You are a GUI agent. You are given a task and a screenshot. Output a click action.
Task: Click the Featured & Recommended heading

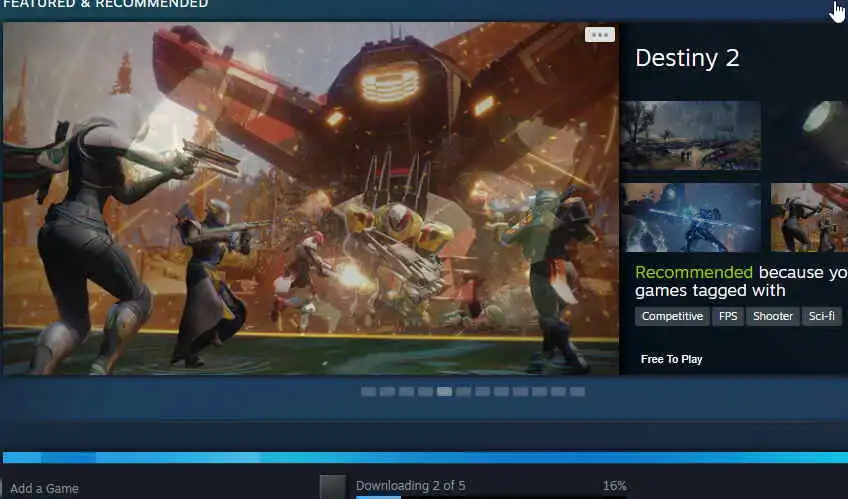(105, 4)
